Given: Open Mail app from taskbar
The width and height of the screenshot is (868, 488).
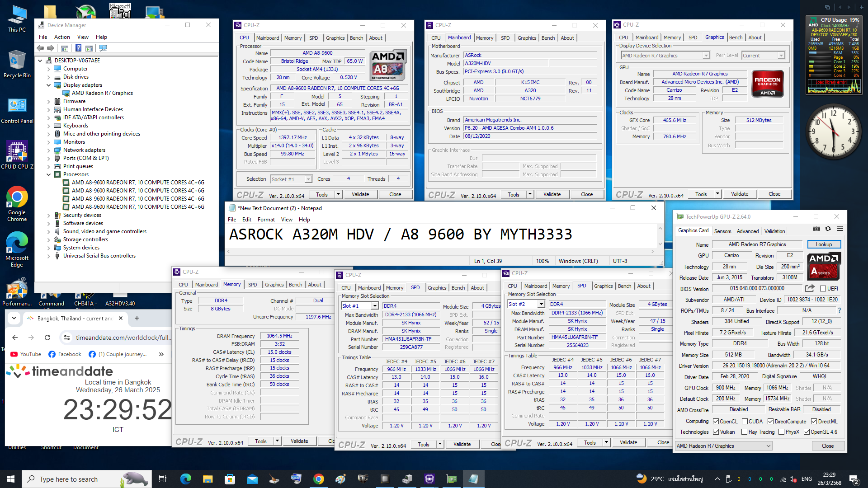Looking at the screenshot, I should click(x=252, y=479).
